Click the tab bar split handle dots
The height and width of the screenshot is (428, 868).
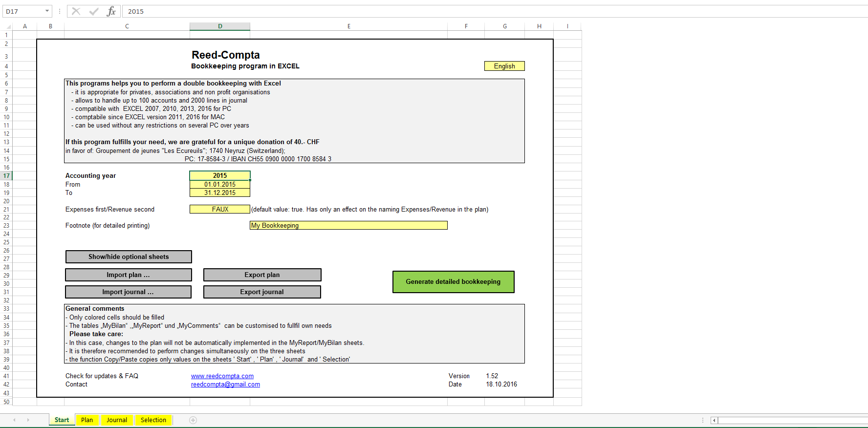[x=703, y=420]
